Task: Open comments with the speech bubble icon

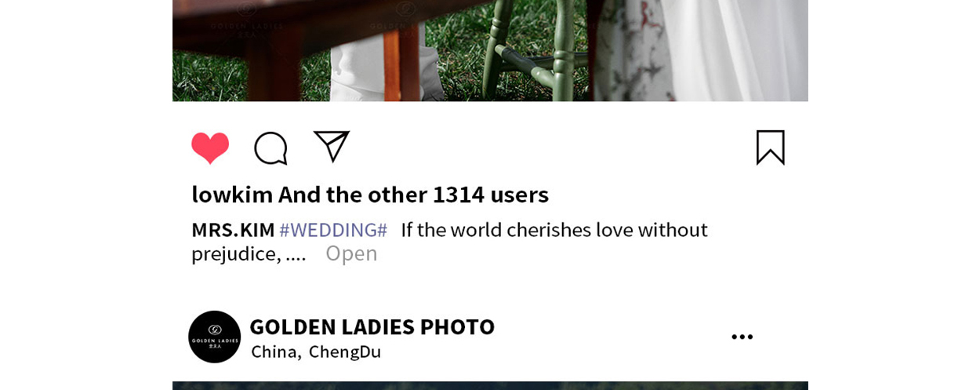Action: click(x=270, y=148)
